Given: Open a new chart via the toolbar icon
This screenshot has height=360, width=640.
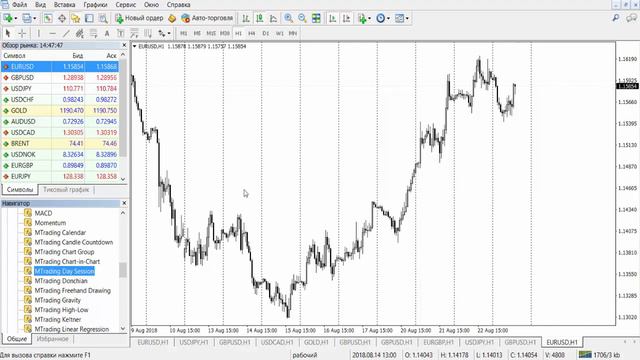Looking at the screenshot, I should 8,18.
